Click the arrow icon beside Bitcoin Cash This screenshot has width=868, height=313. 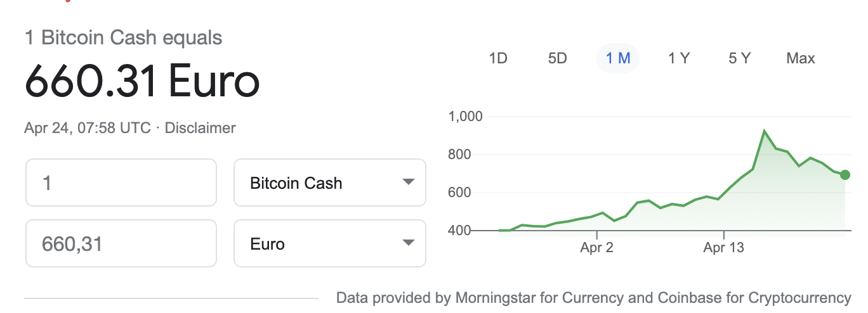tap(409, 182)
